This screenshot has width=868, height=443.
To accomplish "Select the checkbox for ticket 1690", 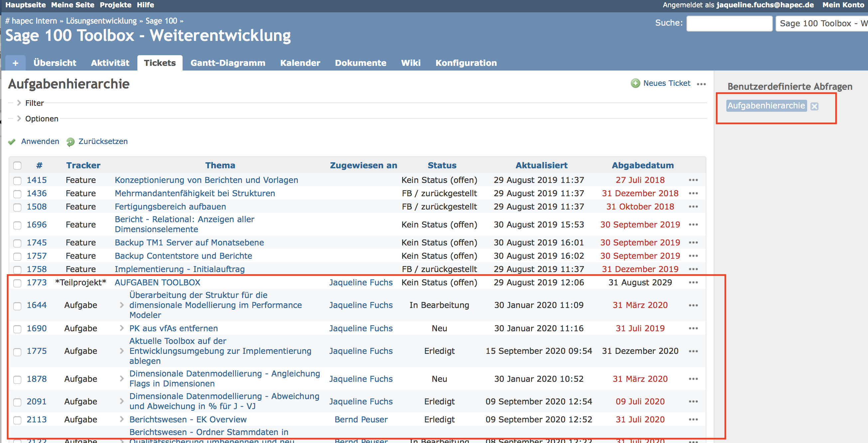I will tap(17, 329).
